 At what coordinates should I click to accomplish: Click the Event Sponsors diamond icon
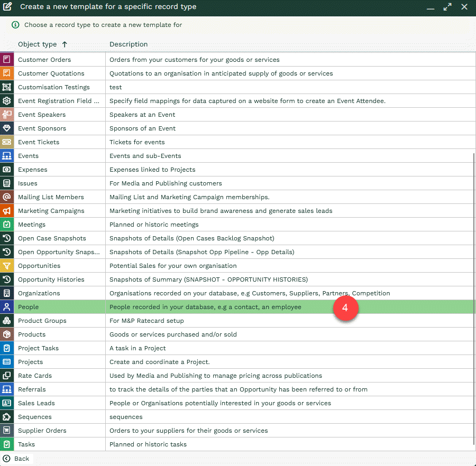[x=7, y=128]
